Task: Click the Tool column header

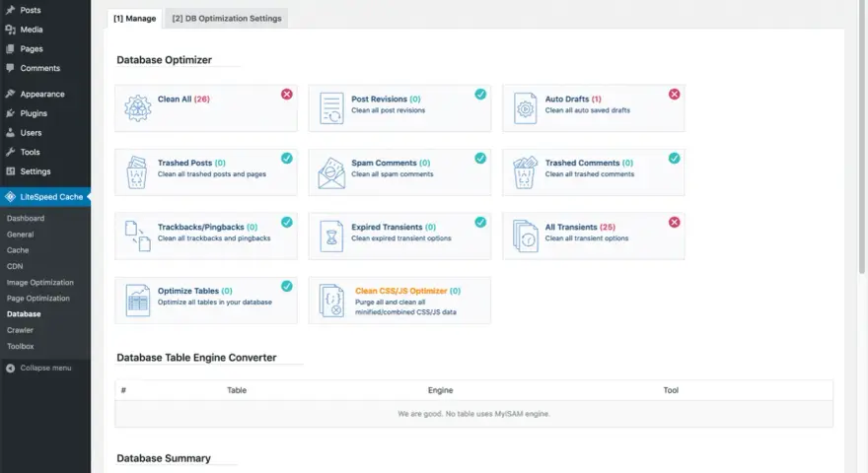Action: pos(671,390)
